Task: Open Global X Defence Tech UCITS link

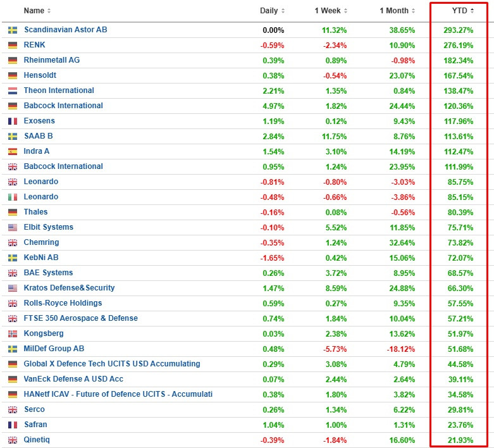Action: tap(112, 363)
